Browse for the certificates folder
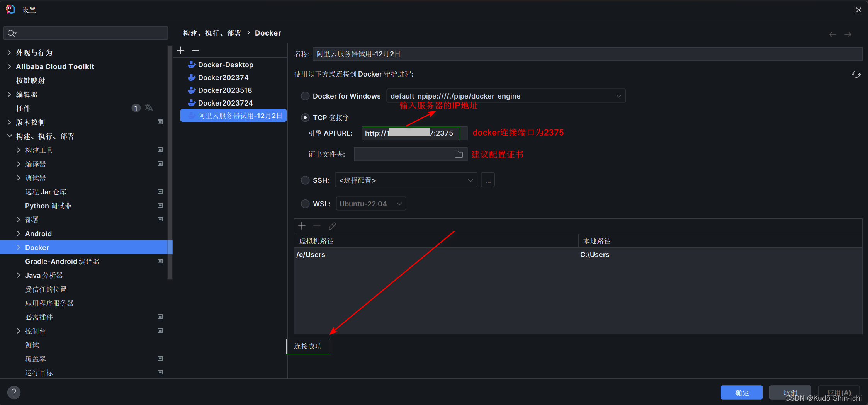Screen dimensions: 868x405 pos(459,154)
